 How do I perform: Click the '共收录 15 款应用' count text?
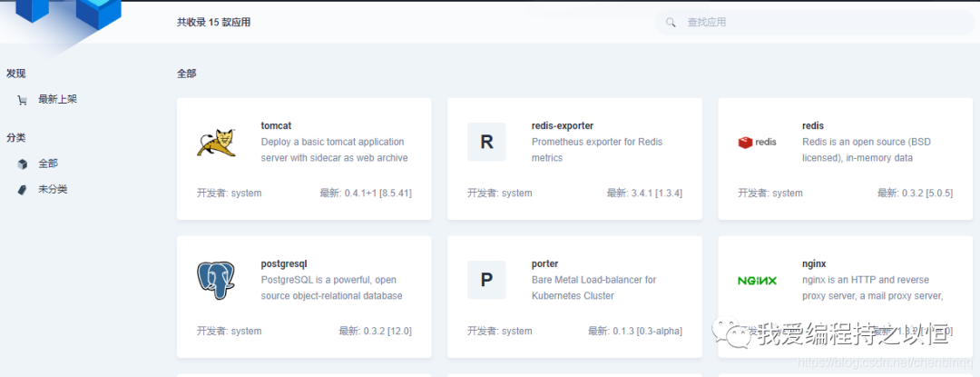click(214, 23)
